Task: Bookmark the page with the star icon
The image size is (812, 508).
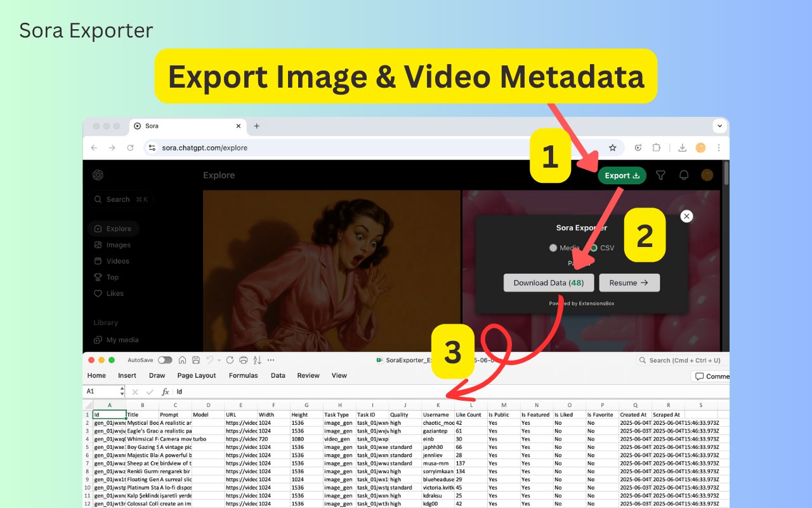Action: point(612,147)
